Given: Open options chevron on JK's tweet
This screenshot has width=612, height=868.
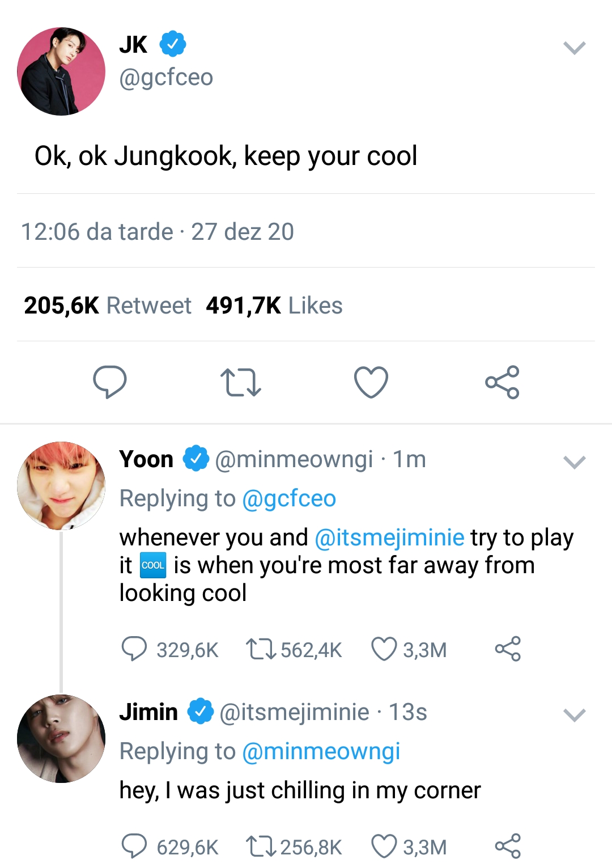Looking at the screenshot, I should click(574, 48).
